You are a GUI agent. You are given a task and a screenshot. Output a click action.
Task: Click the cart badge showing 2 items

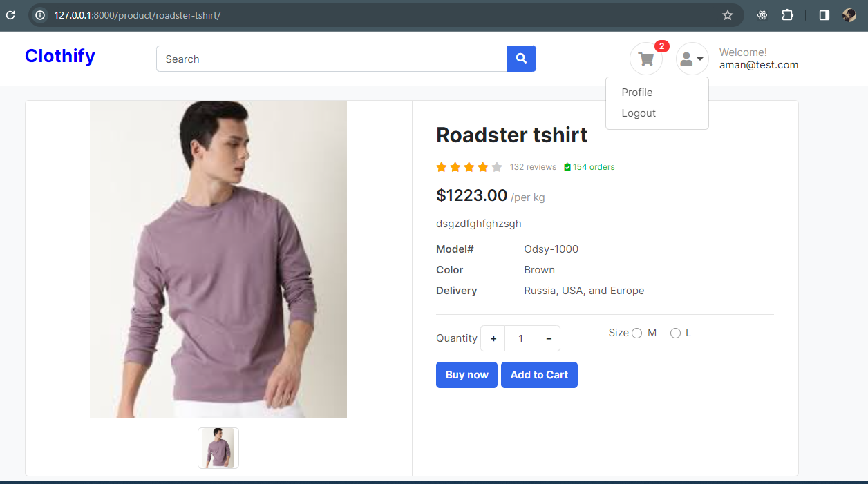[x=662, y=46]
